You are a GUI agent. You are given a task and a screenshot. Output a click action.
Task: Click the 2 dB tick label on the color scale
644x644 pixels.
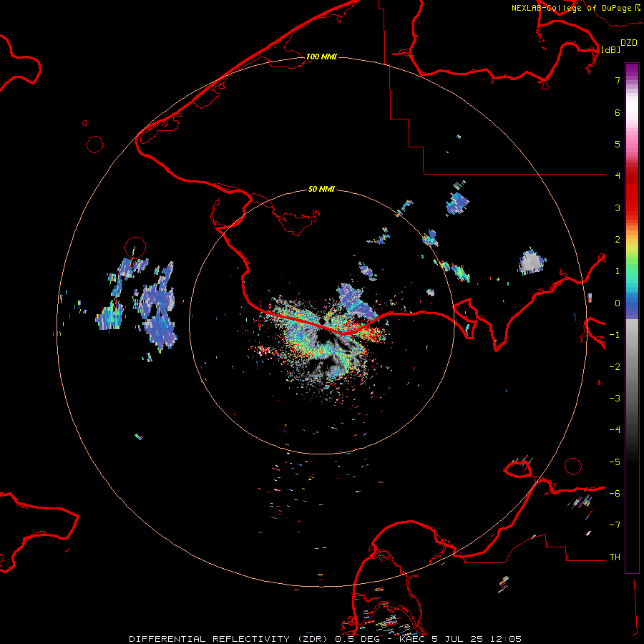[x=618, y=240]
